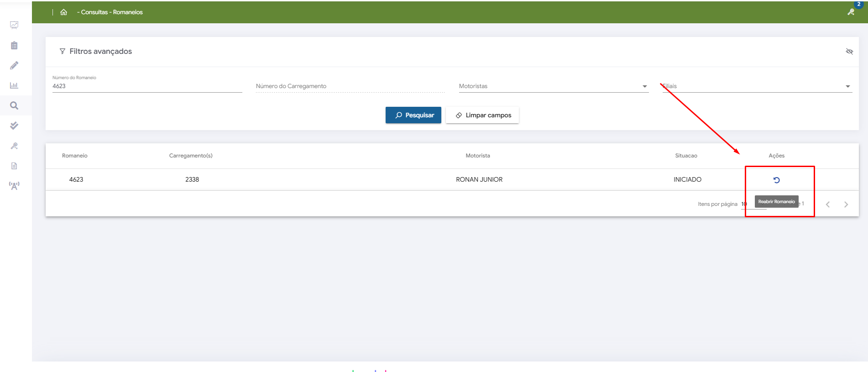
Task: Open the broadcast antenna sidebar icon
Action: point(14,186)
